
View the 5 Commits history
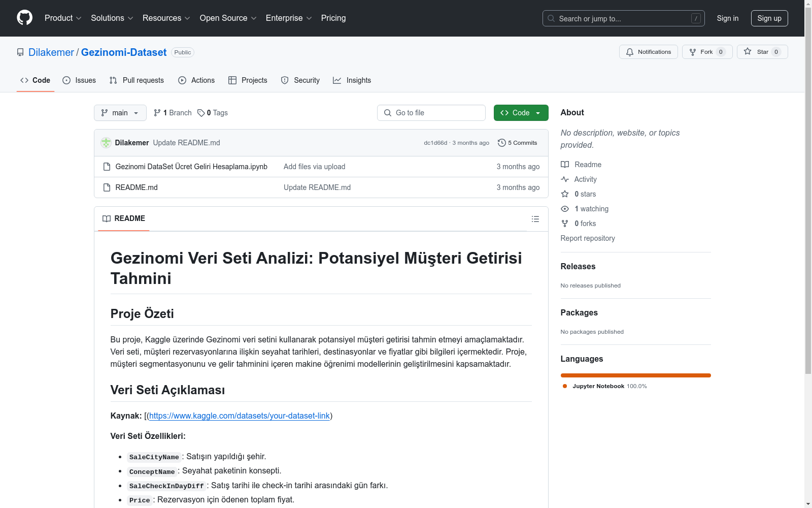518,143
